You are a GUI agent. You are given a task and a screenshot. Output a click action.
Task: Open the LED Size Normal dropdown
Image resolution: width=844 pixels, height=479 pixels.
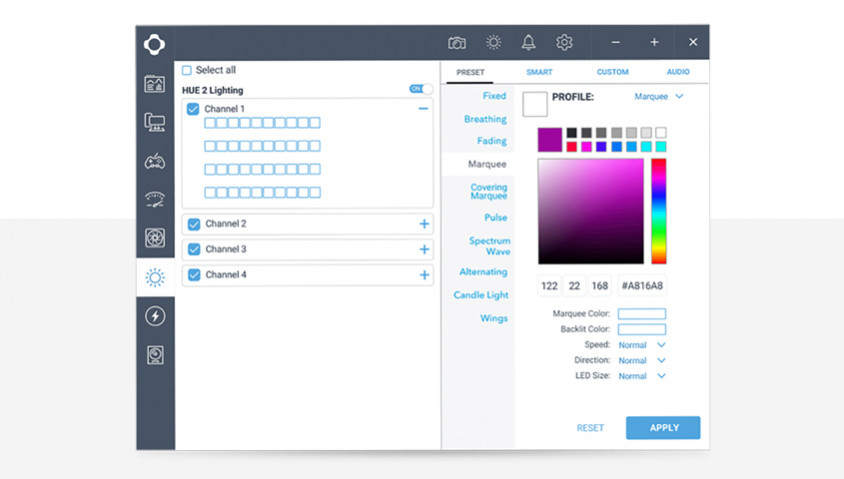(642, 376)
